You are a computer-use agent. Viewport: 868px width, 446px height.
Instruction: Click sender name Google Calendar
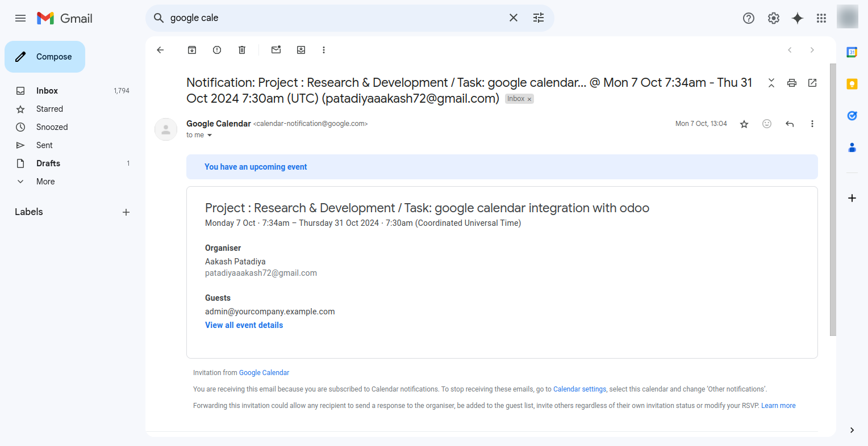click(x=219, y=124)
